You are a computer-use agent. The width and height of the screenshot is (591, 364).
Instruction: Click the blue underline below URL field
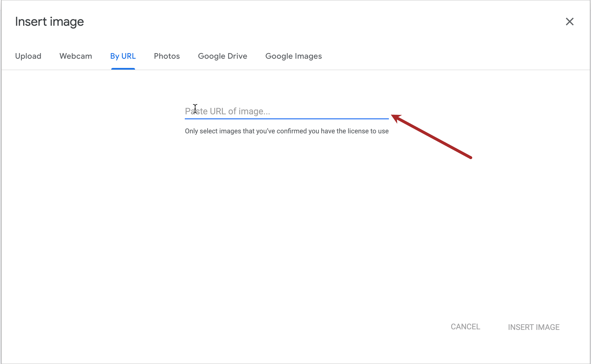click(x=287, y=119)
